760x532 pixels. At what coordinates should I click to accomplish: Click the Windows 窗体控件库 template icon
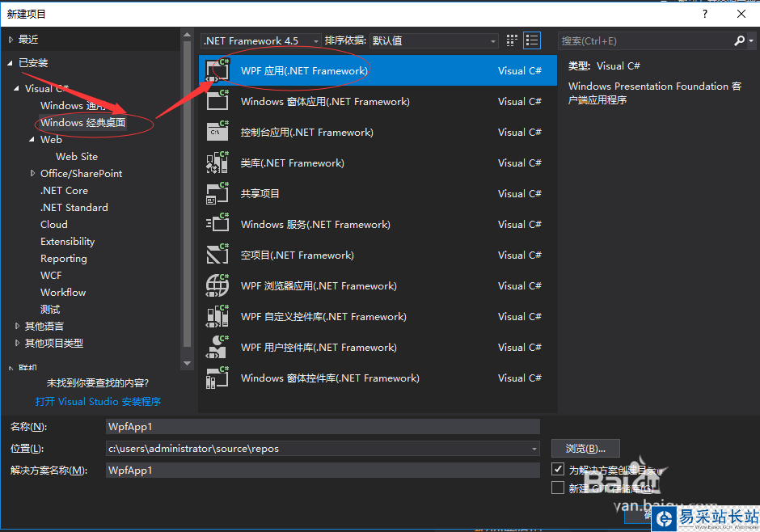217,378
